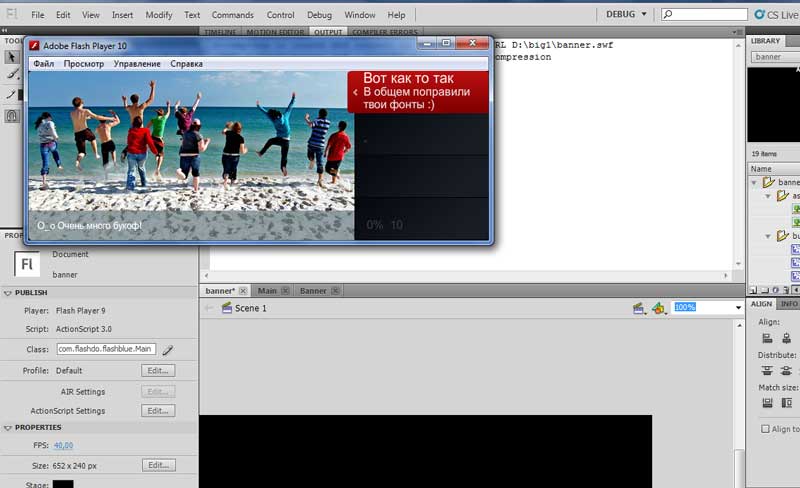800x488 pixels.
Task: Collapse the banner folder in Library tree
Action: pos(754,182)
